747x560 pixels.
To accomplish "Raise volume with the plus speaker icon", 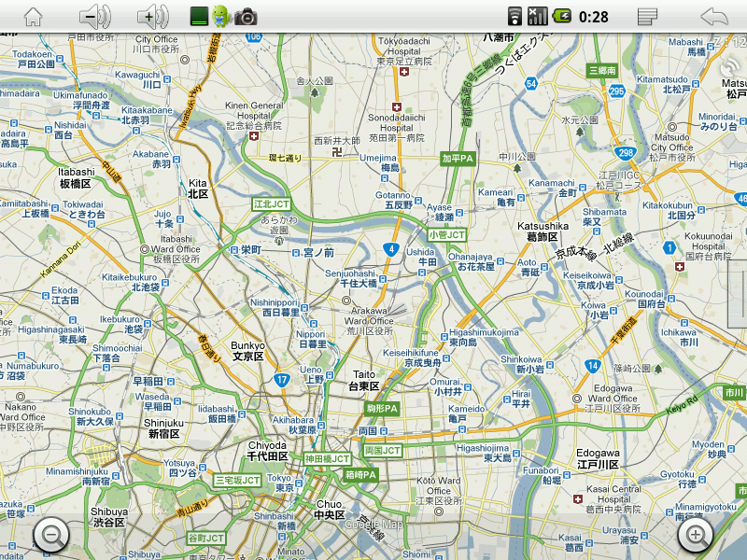I will (x=152, y=17).
